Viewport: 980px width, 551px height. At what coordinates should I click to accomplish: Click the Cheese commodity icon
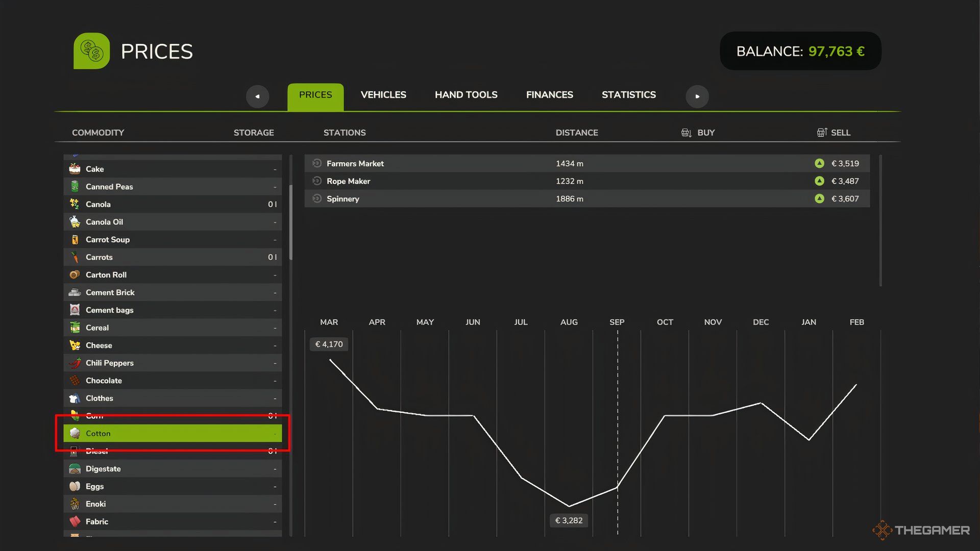point(74,345)
